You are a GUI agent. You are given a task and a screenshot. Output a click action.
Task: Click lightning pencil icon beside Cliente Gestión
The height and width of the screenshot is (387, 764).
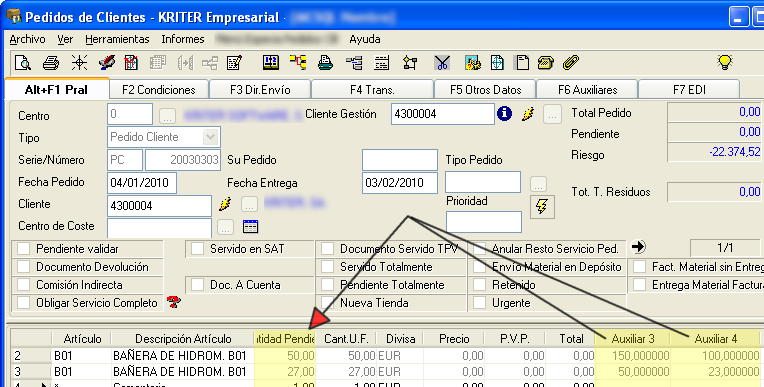coord(528,114)
